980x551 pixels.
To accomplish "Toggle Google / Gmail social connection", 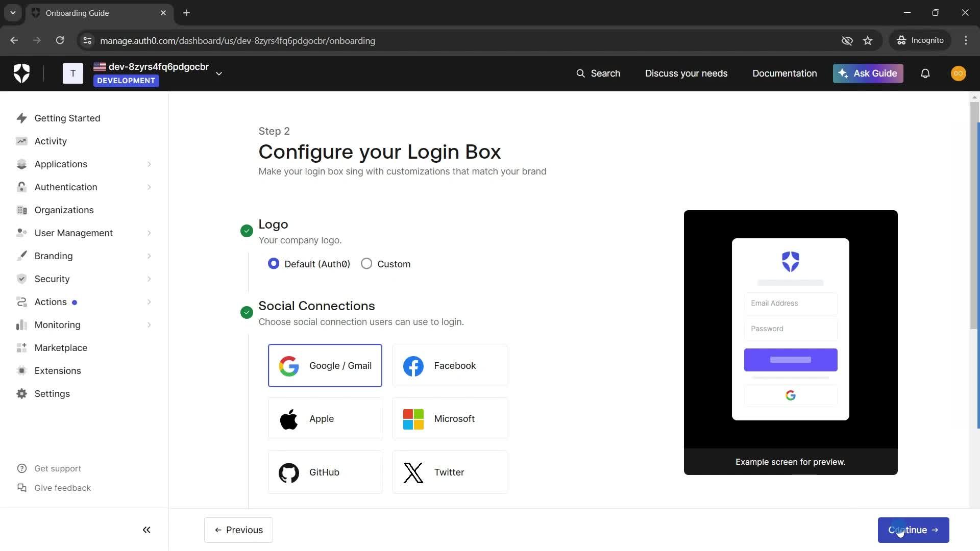I will click(x=325, y=366).
